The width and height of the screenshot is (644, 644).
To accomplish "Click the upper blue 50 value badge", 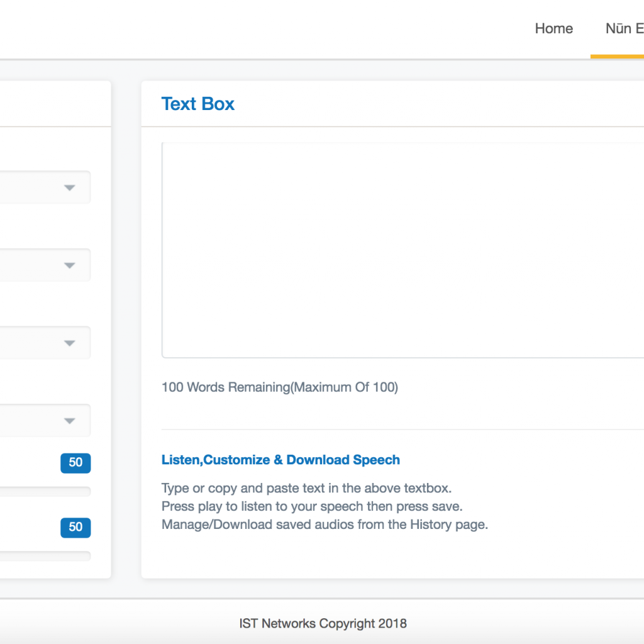I will 75,463.
